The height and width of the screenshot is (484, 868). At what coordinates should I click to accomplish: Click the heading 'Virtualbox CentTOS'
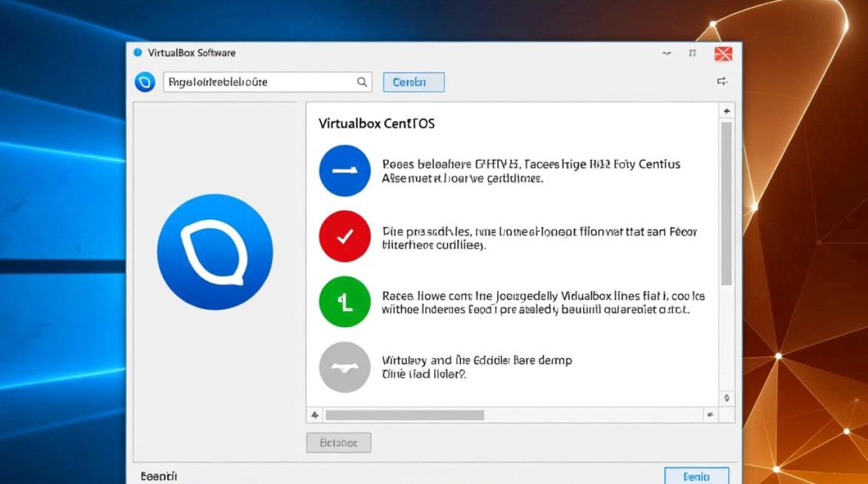377,123
